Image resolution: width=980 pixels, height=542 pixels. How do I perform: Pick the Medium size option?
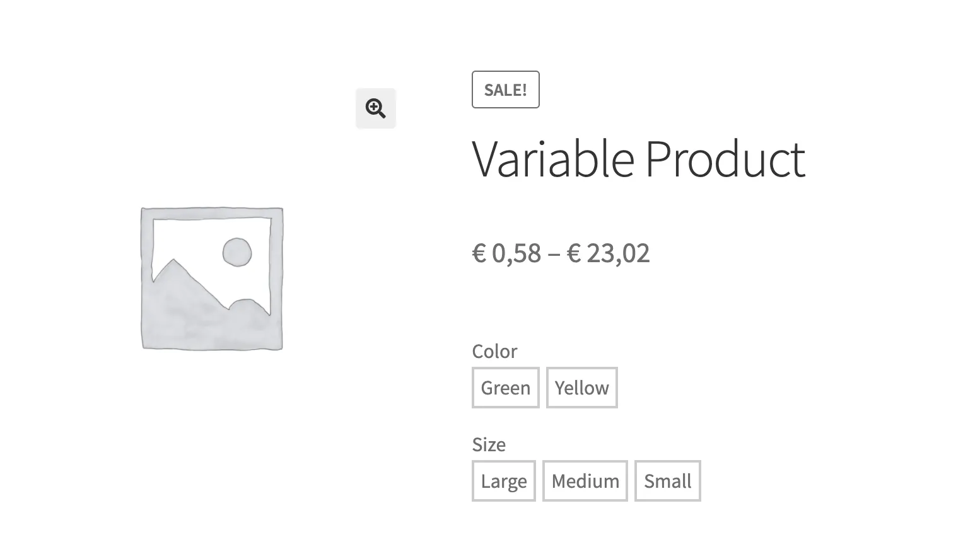pos(585,481)
